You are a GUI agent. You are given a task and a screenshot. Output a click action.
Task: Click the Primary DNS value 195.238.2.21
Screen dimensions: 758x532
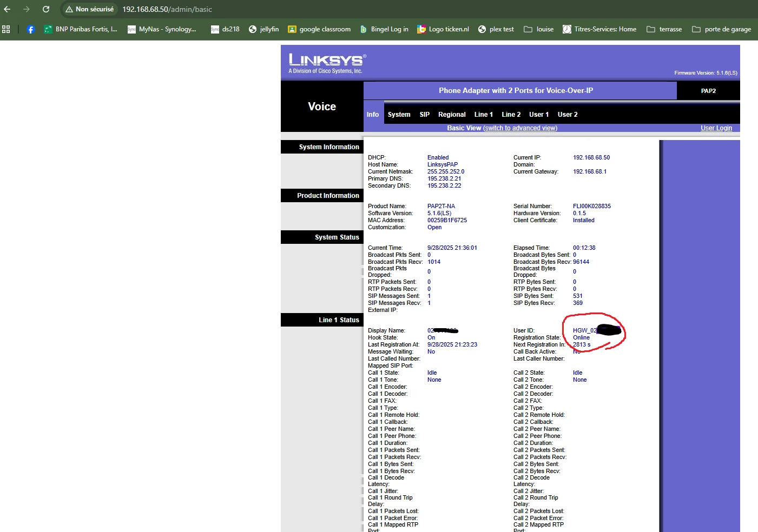click(444, 179)
